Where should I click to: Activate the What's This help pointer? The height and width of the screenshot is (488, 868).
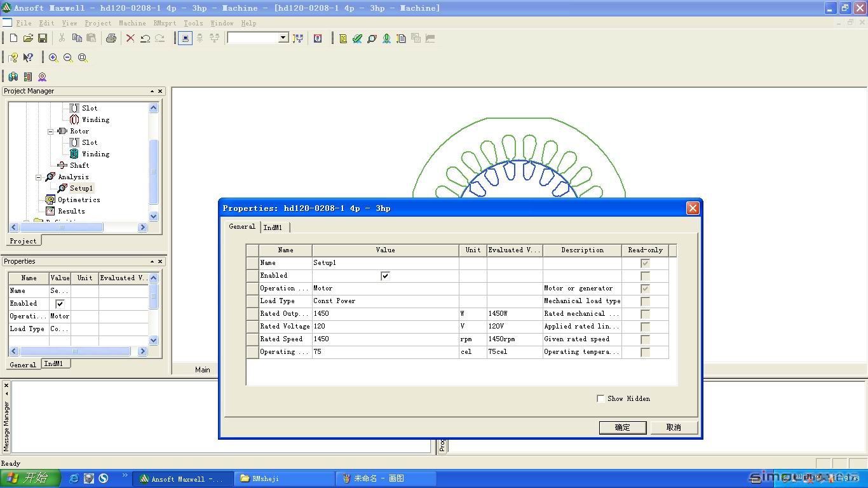pos(28,57)
